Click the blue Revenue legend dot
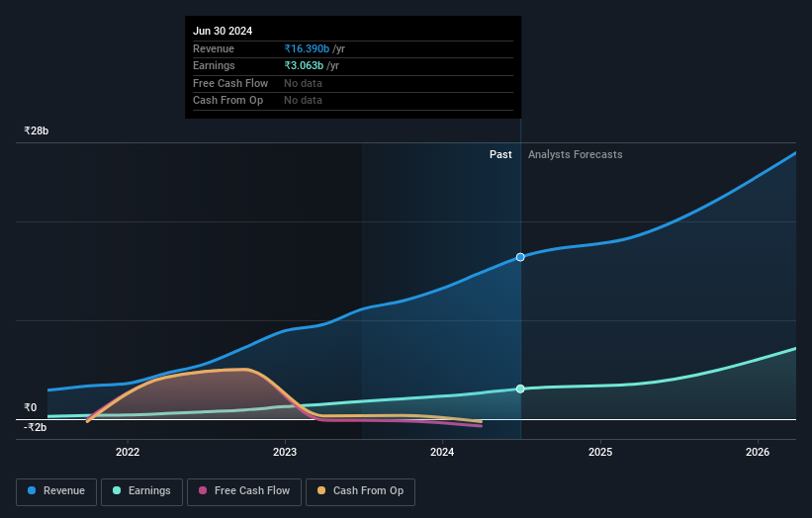This screenshot has width=812, height=518. 32,490
